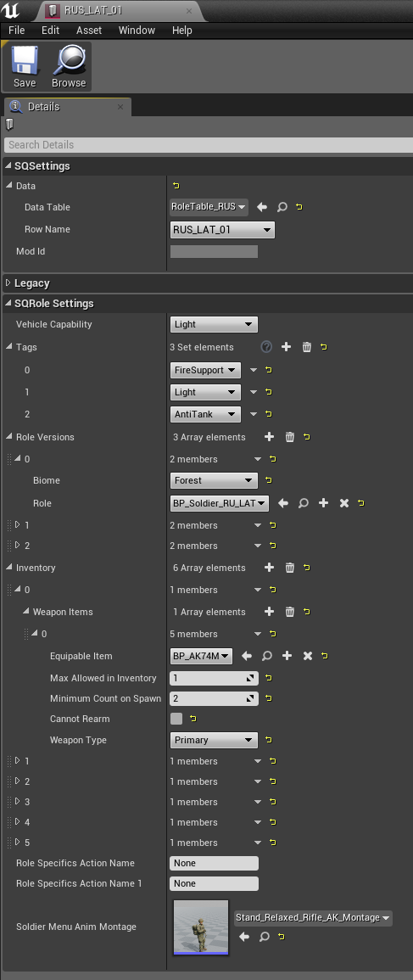Empty the Role Versions array with trash icon
The width and height of the screenshot is (413, 980).
tap(290, 437)
